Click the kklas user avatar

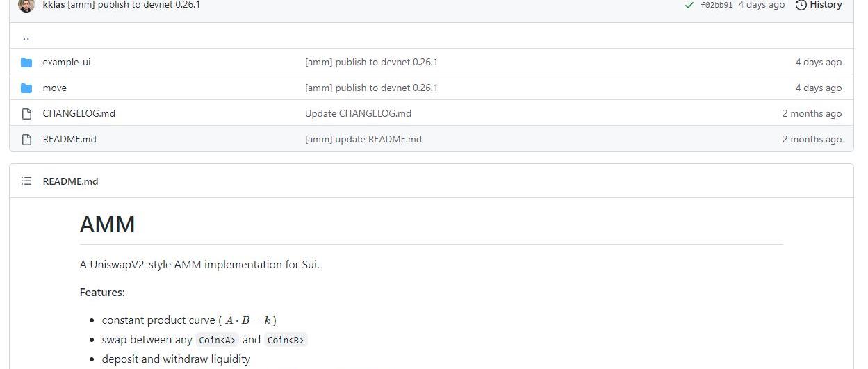click(x=26, y=5)
